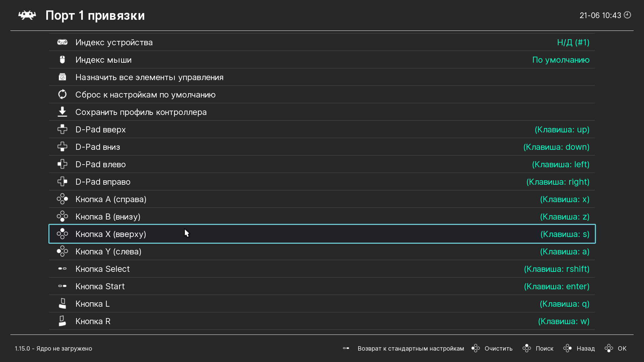Click the D-Pad вниз cross icon
The image size is (644, 362).
coord(62,147)
